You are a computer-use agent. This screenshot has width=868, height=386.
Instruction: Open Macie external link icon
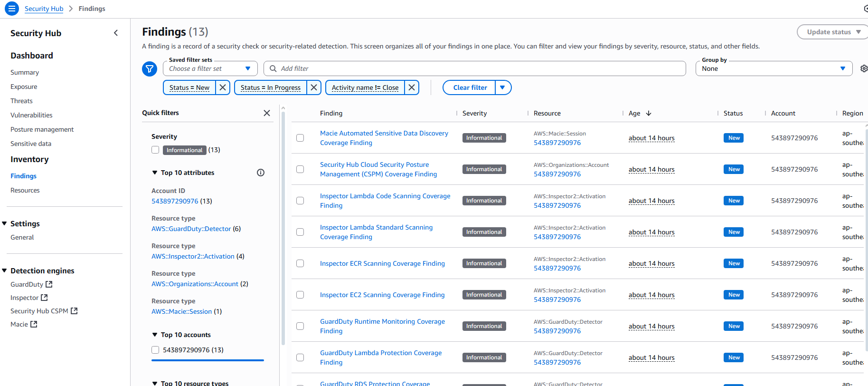[34, 324]
